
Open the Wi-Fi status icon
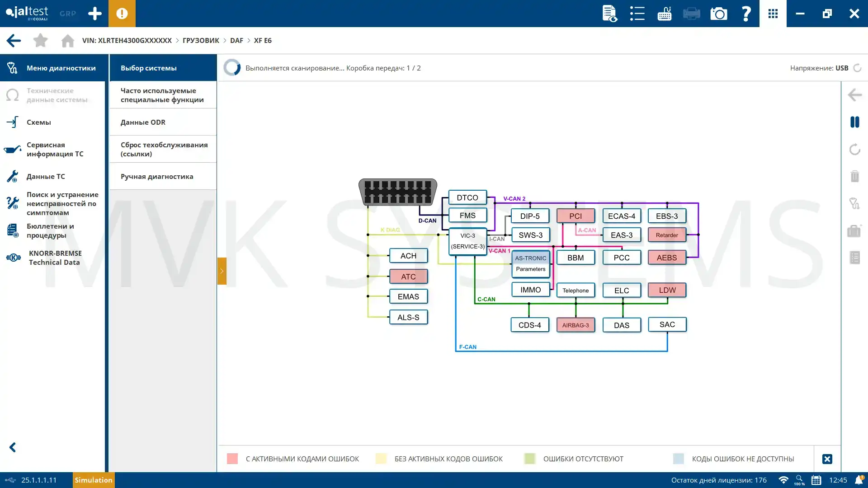783,480
